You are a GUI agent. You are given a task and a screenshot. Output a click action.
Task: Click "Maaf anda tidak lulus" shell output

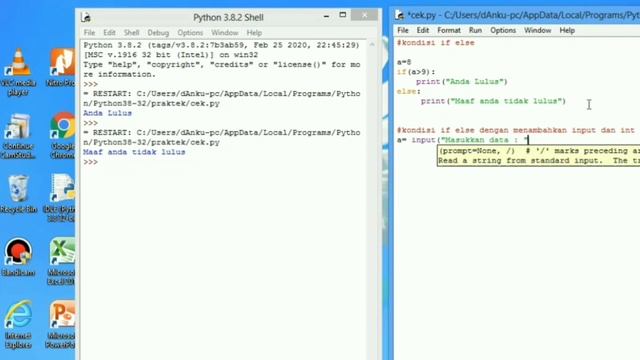point(134,152)
